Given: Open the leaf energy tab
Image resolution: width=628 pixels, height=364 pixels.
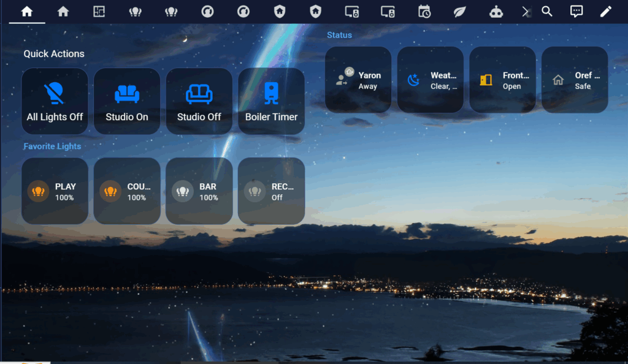Looking at the screenshot, I should point(460,12).
